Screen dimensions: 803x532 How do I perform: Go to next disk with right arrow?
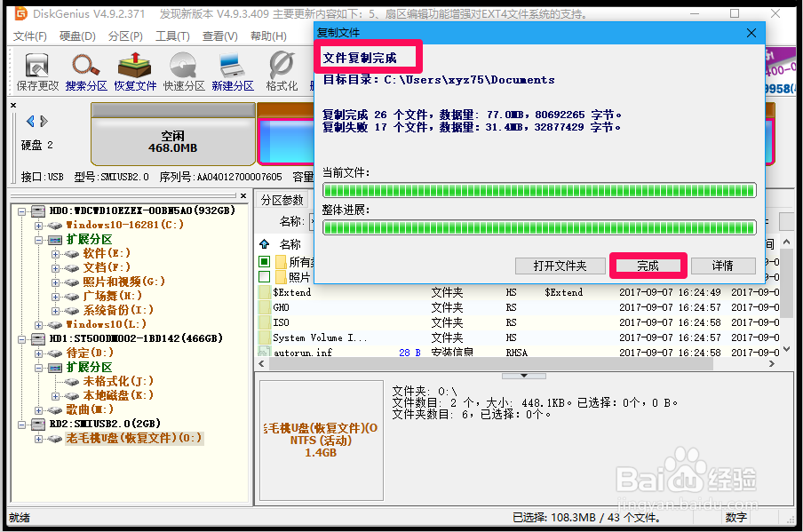pos(44,122)
